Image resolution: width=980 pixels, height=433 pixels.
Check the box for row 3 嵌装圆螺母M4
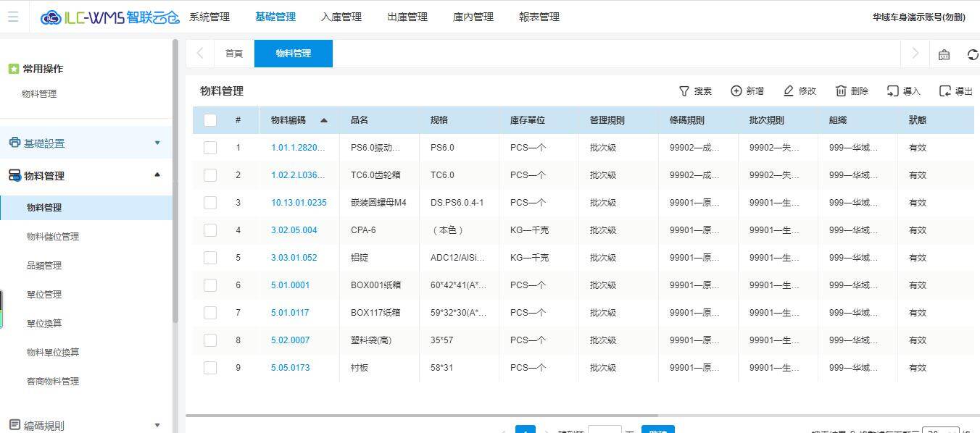pos(210,203)
